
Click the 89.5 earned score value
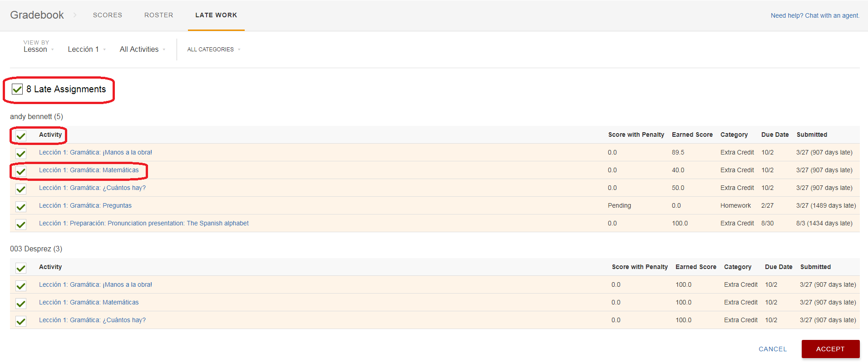tap(678, 152)
